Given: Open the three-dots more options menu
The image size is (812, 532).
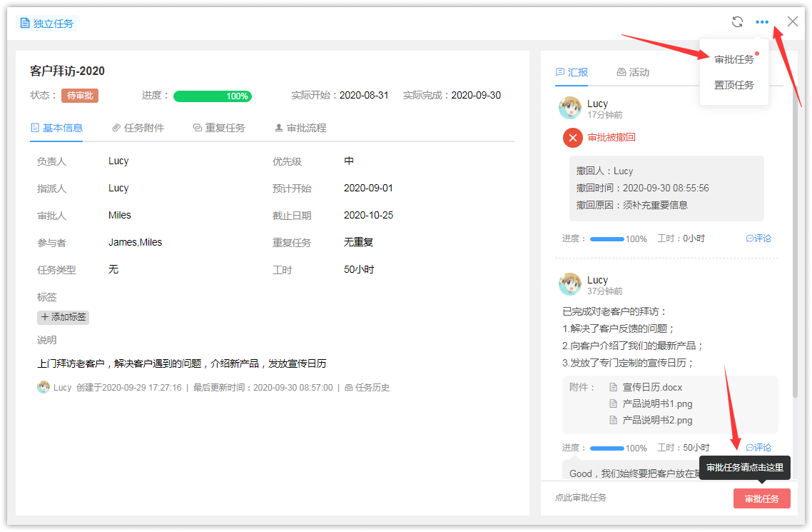Looking at the screenshot, I should click(x=762, y=22).
